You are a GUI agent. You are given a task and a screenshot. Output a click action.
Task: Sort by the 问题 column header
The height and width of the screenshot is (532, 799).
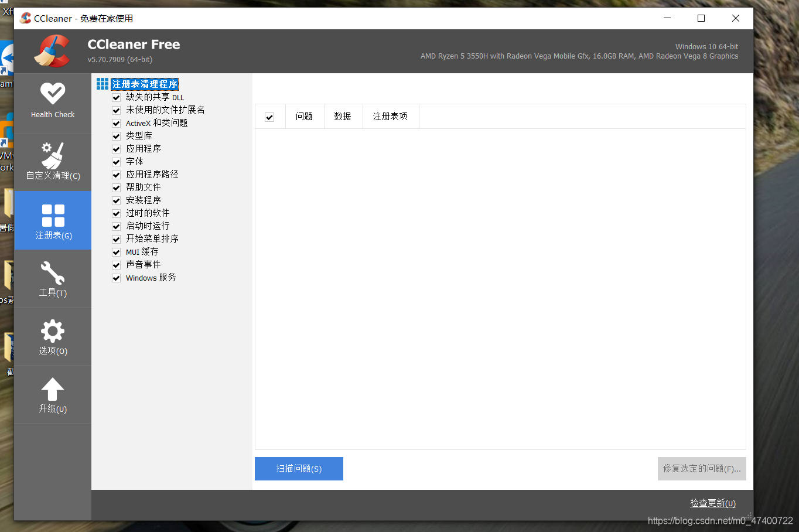304,117
